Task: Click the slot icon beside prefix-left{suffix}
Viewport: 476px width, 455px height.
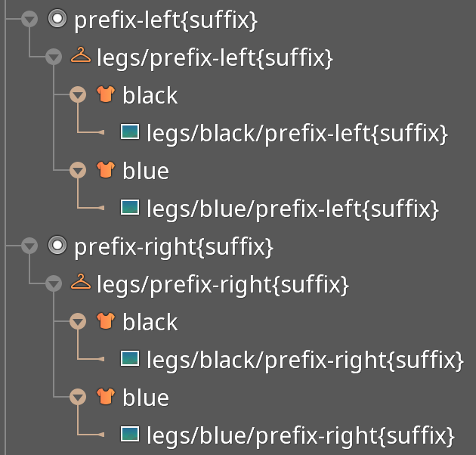Action: [x=57, y=19]
